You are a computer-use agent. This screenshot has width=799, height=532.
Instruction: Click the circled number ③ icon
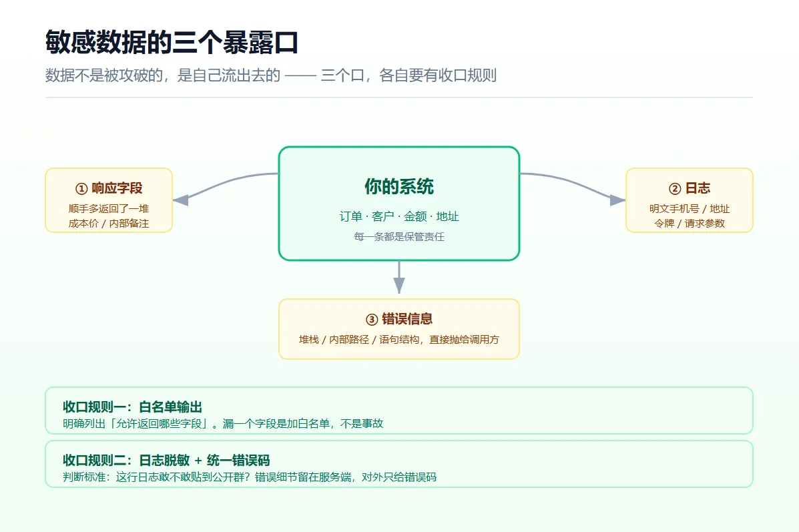coord(372,320)
